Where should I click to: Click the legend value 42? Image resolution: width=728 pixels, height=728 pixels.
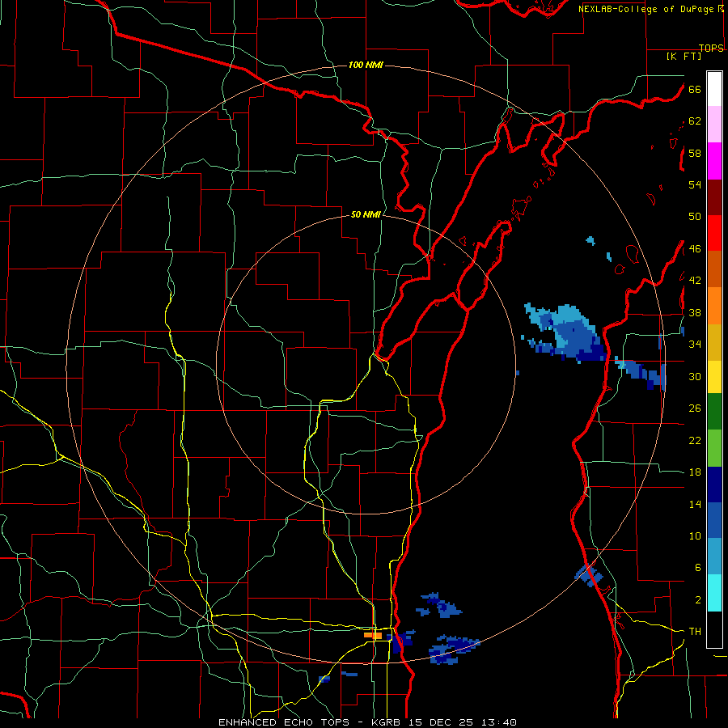coord(695,281)
